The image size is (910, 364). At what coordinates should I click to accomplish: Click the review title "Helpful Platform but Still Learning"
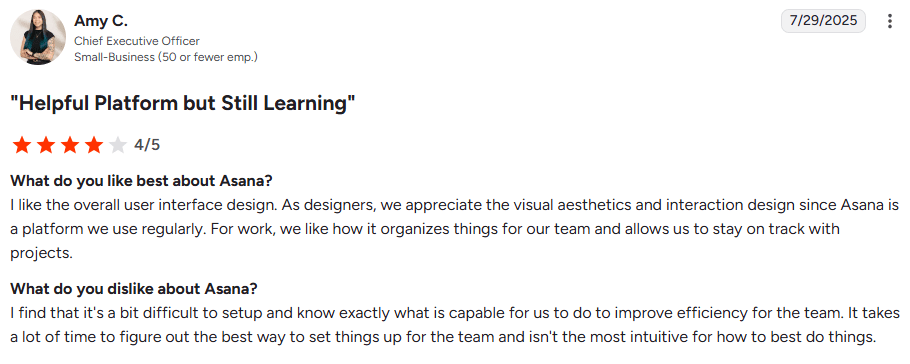click(183, 103)
